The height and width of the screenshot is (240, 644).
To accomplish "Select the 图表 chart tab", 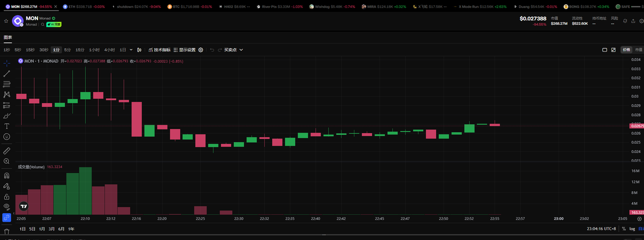I will pos(8,38).
